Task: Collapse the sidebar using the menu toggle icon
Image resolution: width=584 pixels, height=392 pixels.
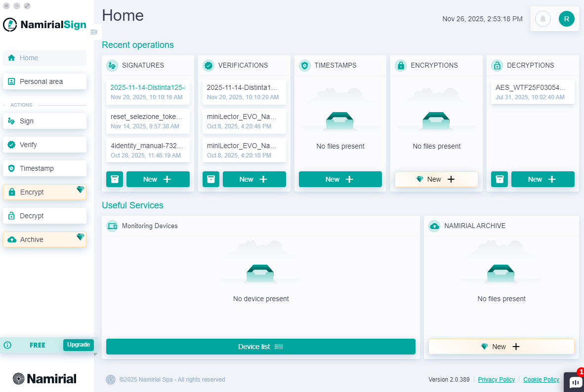Action: coord(94,32)
